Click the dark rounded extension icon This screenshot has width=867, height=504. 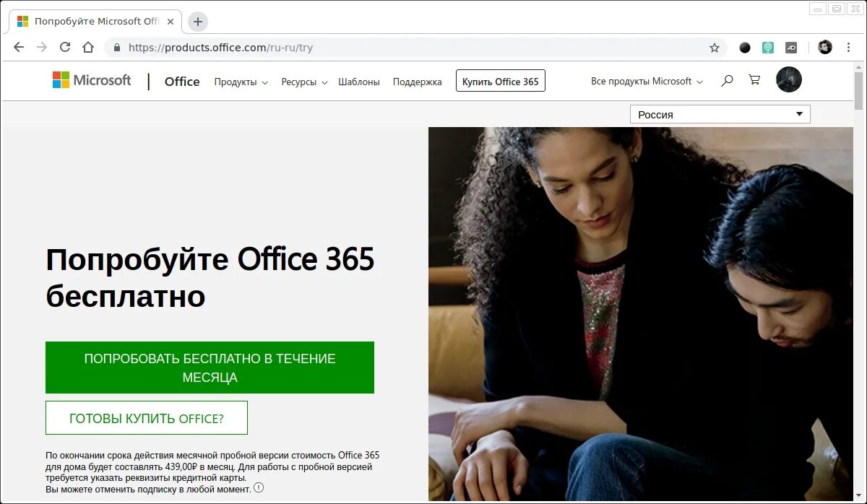click(x=792, y=48)
